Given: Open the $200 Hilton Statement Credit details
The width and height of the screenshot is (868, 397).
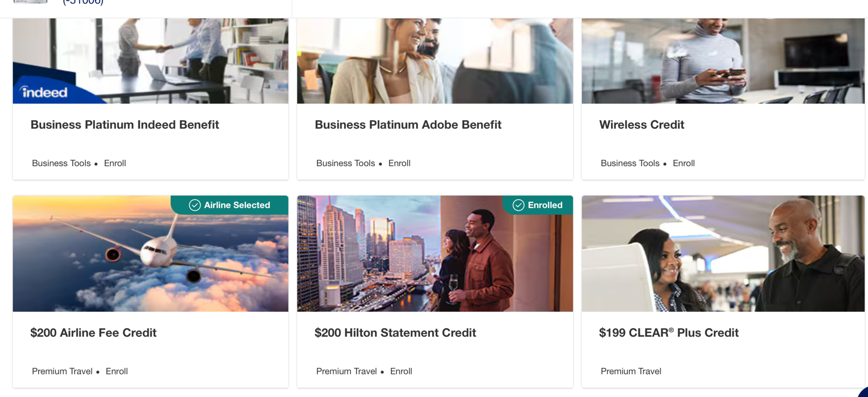Looking at the screenshot, I should [x=395, y=333].
